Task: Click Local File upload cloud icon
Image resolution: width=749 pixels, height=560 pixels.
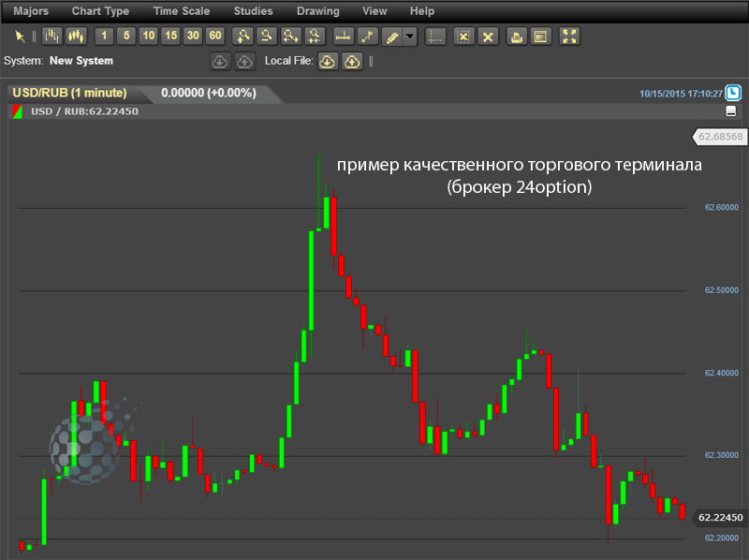Action: [x=352, y=62]
